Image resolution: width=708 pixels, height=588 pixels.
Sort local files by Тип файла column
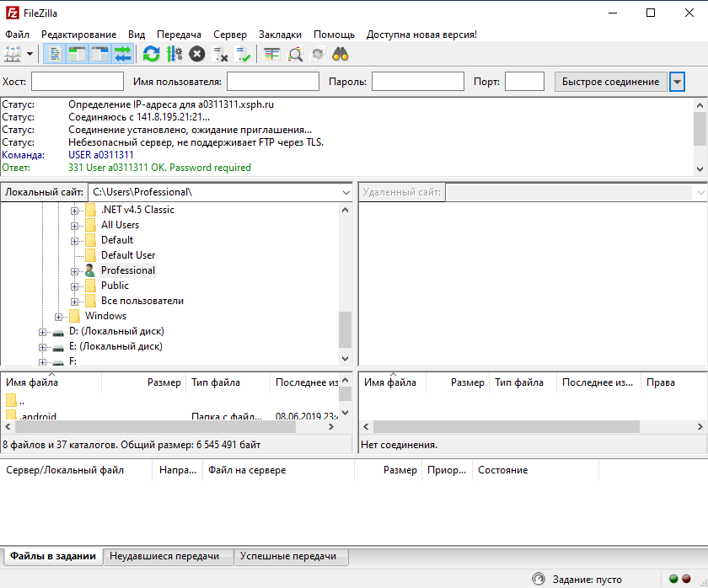pos(228,382)
